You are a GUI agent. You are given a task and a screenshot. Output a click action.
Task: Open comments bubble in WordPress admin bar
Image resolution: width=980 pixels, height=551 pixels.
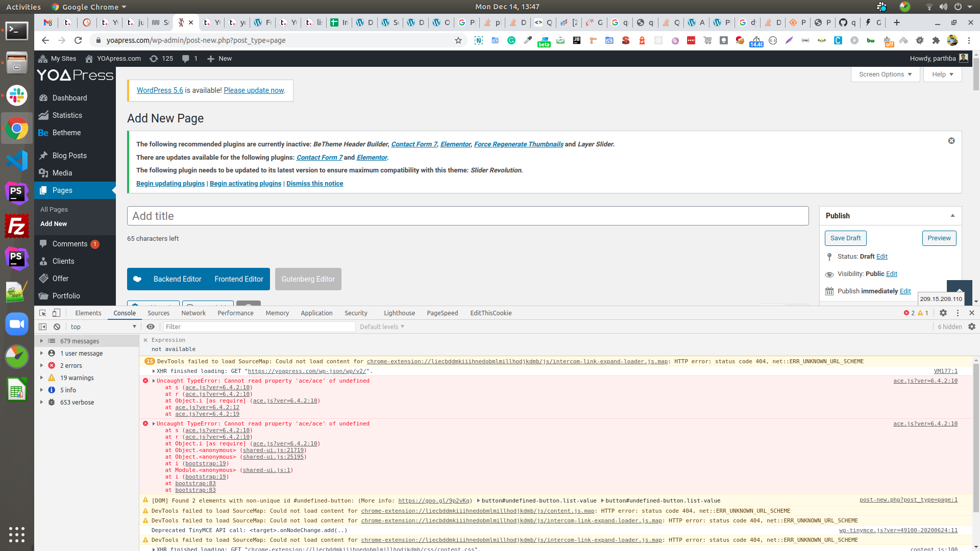[189, 59]
